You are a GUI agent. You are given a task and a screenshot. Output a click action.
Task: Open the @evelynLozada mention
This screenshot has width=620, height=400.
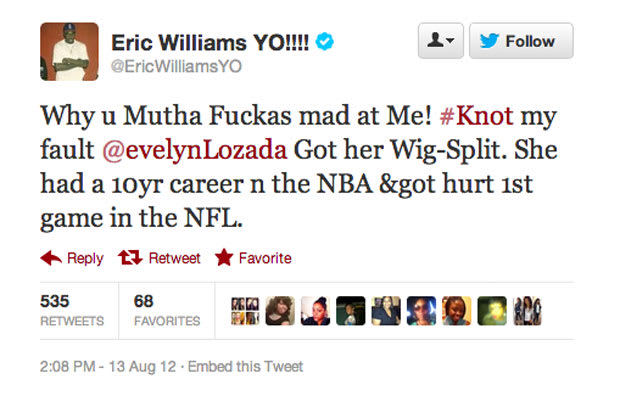[195, 150]
